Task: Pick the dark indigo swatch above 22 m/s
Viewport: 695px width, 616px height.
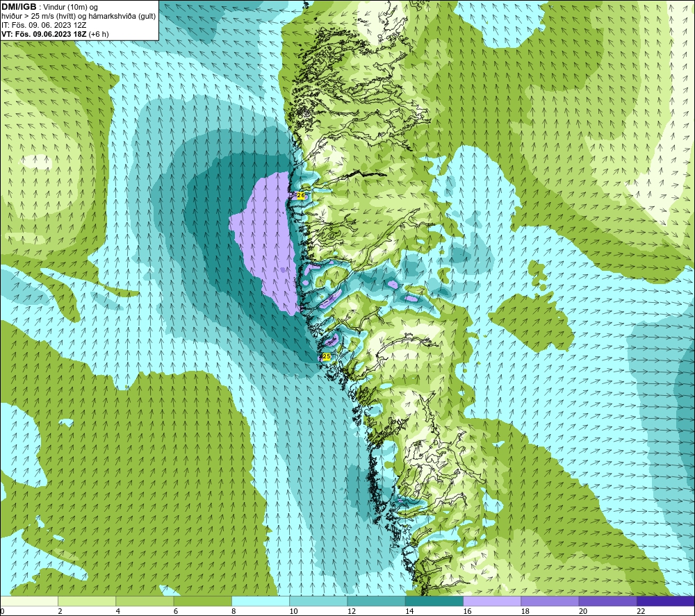Action: (666, 601)
